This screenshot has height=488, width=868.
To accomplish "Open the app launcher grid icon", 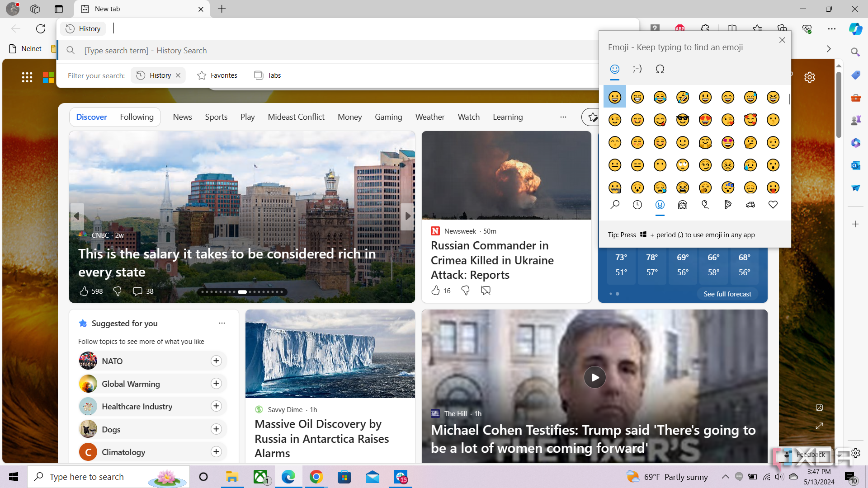I will point(27,77).
